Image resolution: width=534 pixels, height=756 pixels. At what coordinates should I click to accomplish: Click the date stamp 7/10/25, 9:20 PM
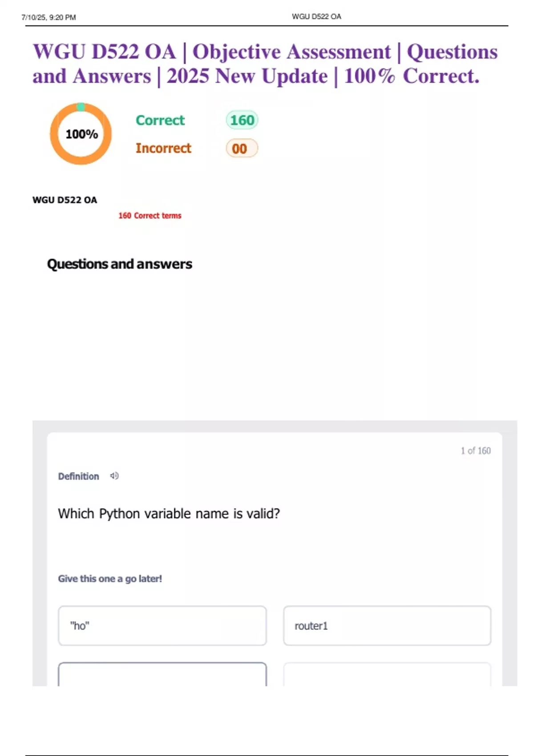49,17
